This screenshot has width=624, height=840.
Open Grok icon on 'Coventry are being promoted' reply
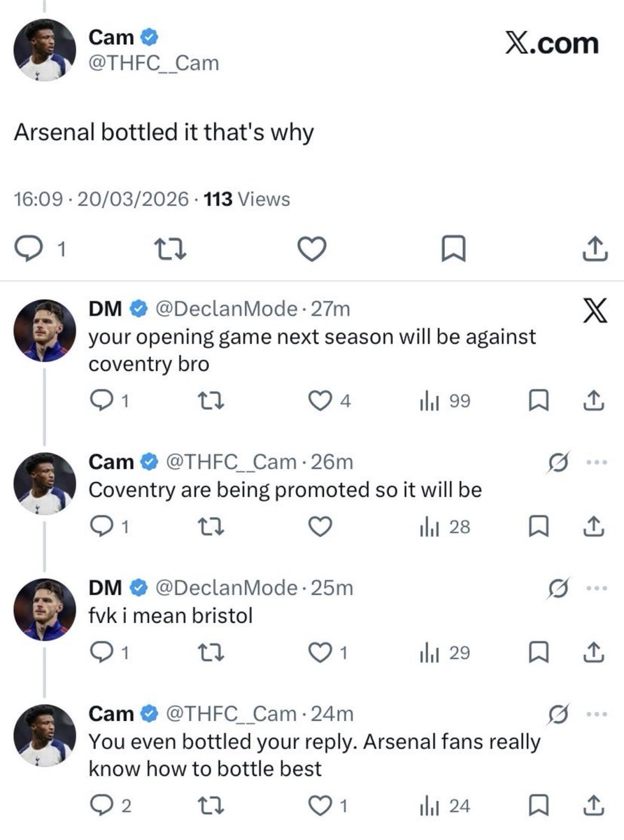point(558,461)
